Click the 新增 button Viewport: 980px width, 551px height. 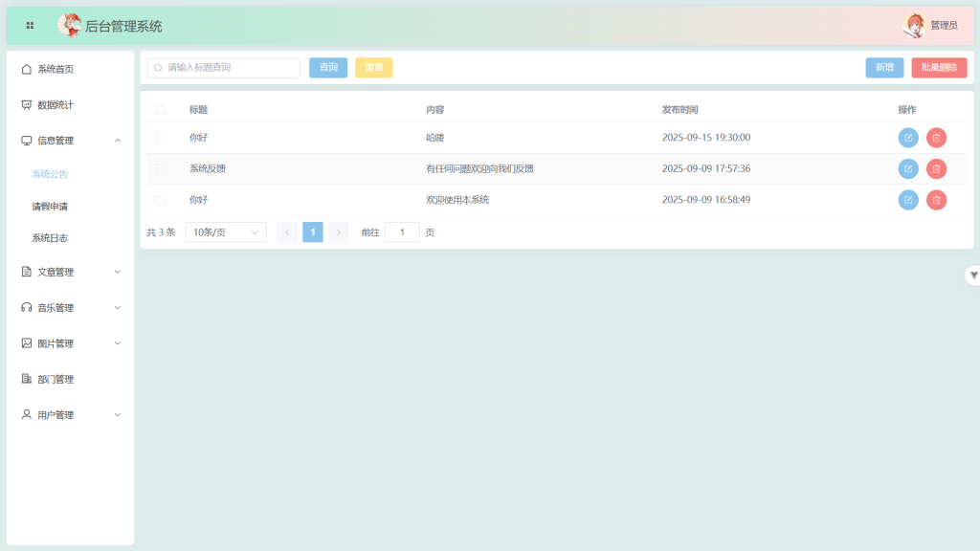(x=883, y=68)
